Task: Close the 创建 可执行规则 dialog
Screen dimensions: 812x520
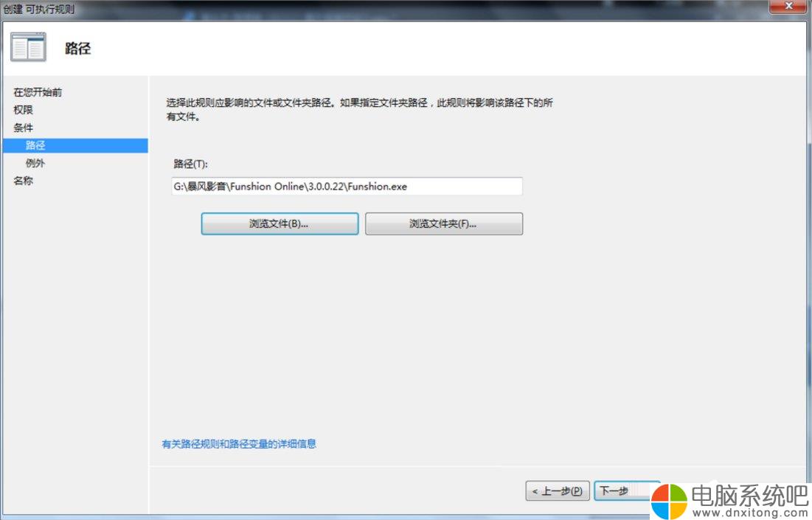Action: coord(788,6)
